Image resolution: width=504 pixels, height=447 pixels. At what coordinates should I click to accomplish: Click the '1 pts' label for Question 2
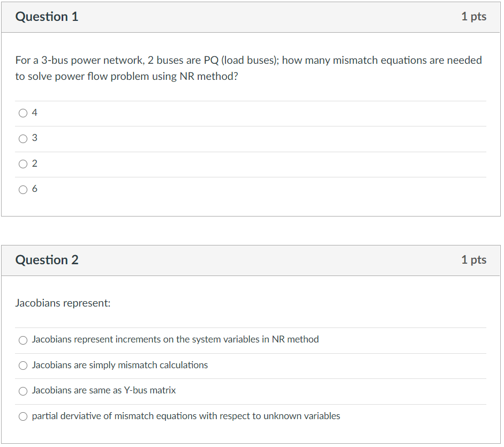click(x=474, y=260)
